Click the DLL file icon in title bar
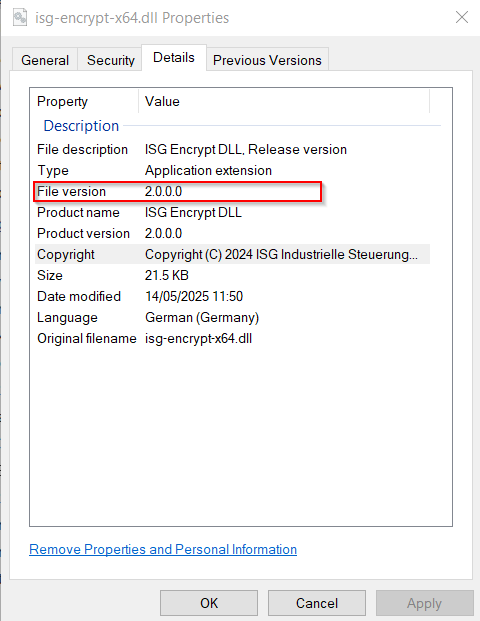The image size is (480, 621). coord(20,18)
